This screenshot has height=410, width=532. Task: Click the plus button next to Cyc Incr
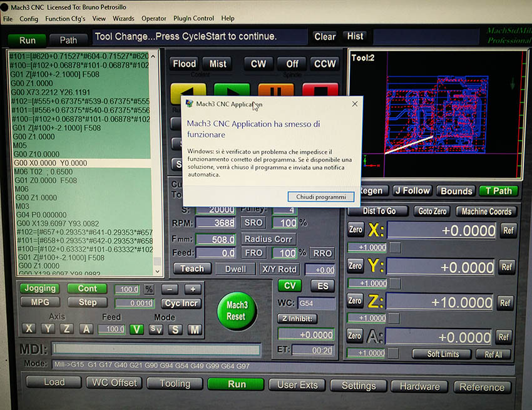(x=192, y=289)
